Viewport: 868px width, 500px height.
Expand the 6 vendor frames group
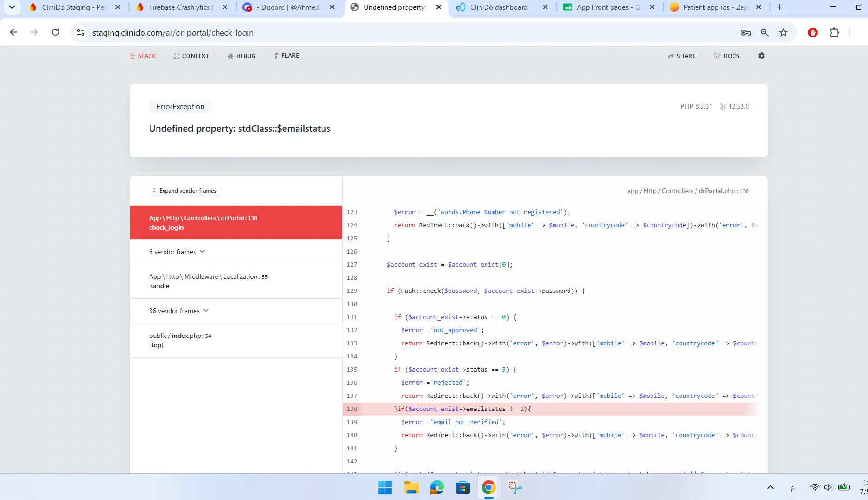[177, 252]
